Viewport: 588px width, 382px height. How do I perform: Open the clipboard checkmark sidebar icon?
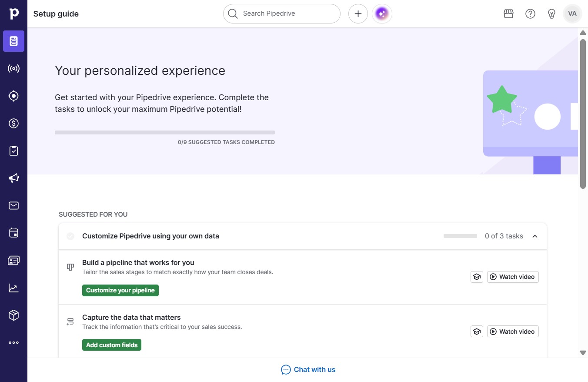(x=14, y=151)
